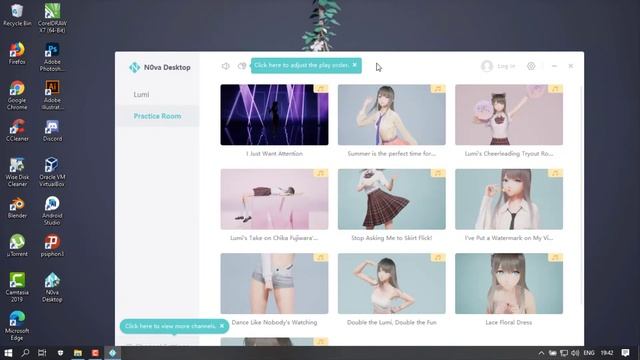The height and width of the screenshot is (360, 640).
Task: Open CorelDRAW X7 desktop icon
Action: 52,18
